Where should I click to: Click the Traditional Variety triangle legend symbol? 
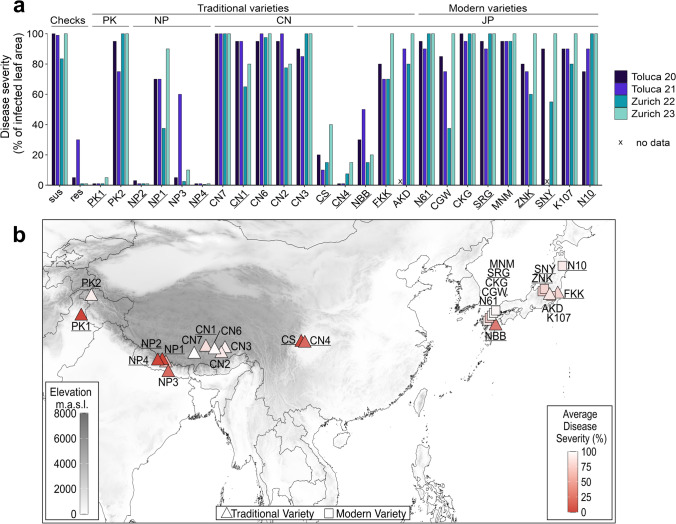tap(226, 513)
